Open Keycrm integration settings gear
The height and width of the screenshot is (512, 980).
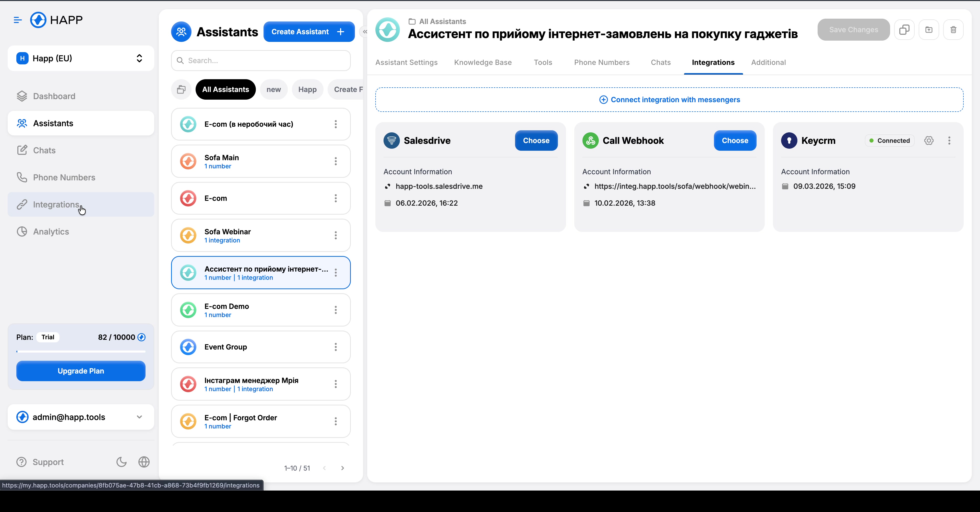click(929, 141)
